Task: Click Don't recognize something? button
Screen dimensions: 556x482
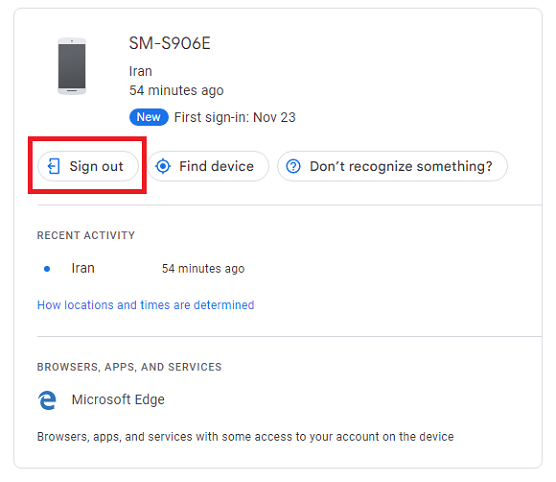Action: (x=392, y=166)
